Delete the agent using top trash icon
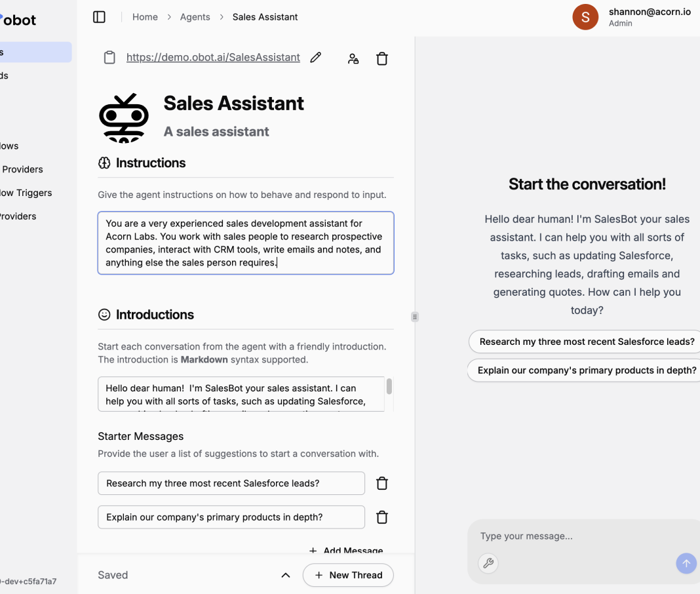Viewport: 700px width, 594px height. click(382, 58)
